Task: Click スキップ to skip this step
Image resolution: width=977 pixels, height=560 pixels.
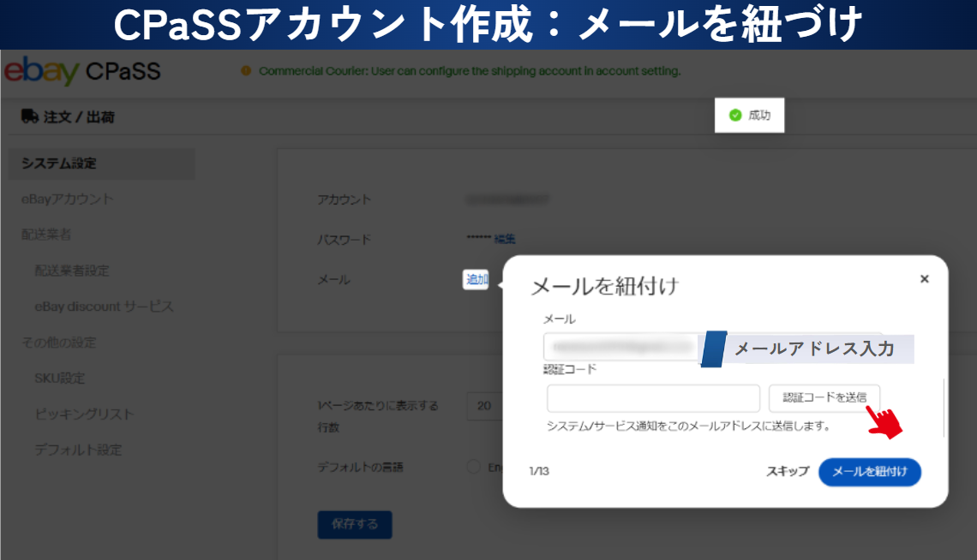Action: (x=787, y=472)
